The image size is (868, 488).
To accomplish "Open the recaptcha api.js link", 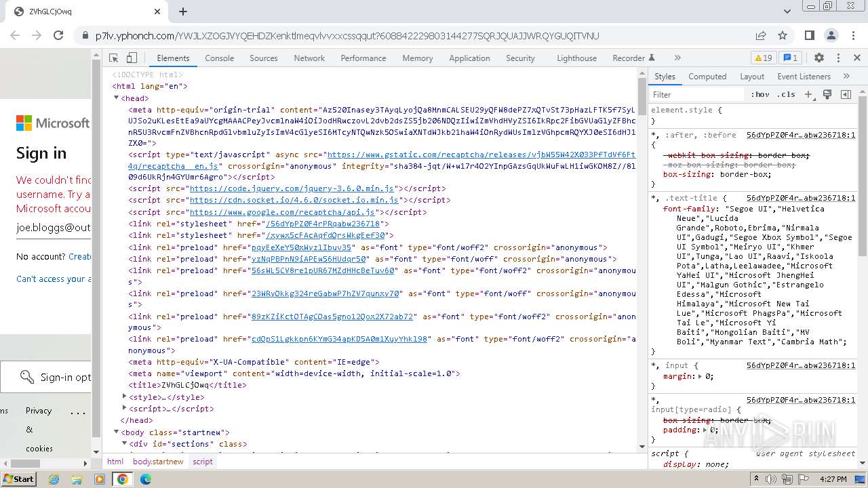I will click(x=282, y=212).
